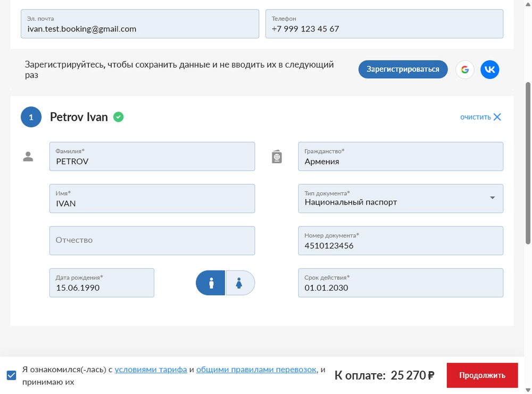The width and height of the screenshot is (532, 394).
Task: Uncheck the fare terms agreement checkbox
Action: (12, 375)
